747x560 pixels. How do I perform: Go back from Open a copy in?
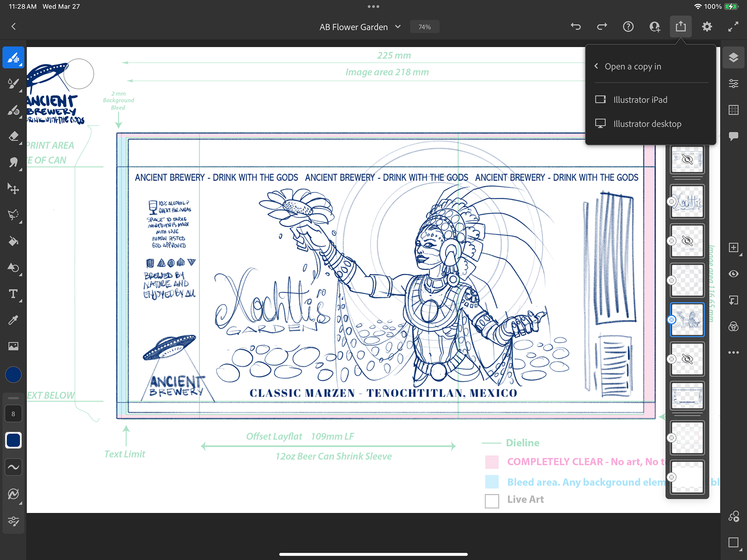point(596,66)
